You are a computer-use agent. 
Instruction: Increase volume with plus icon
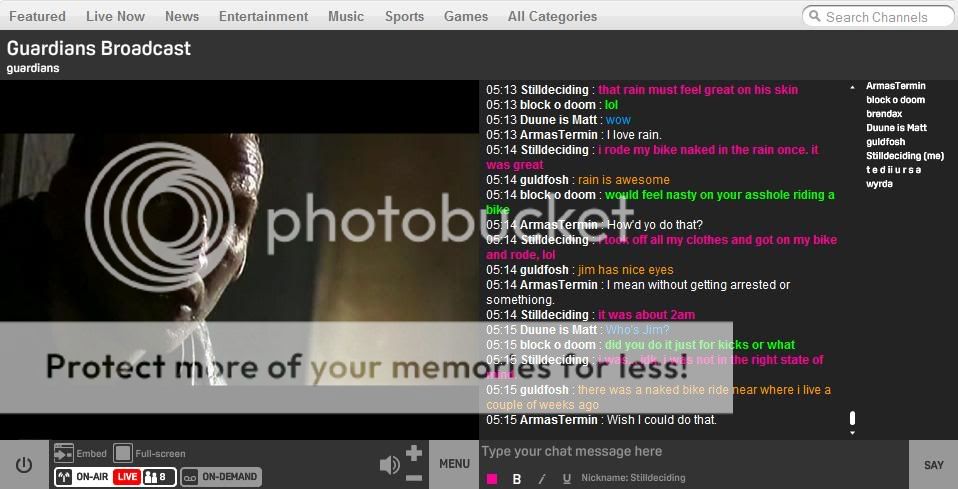(414, 454)
